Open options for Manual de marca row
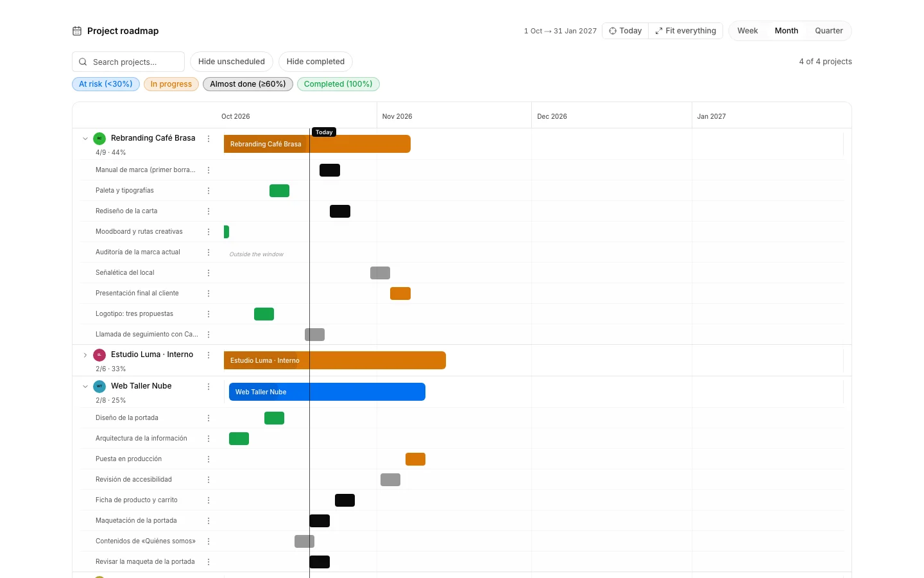The image size is (924, 578). tap(209, 170)
